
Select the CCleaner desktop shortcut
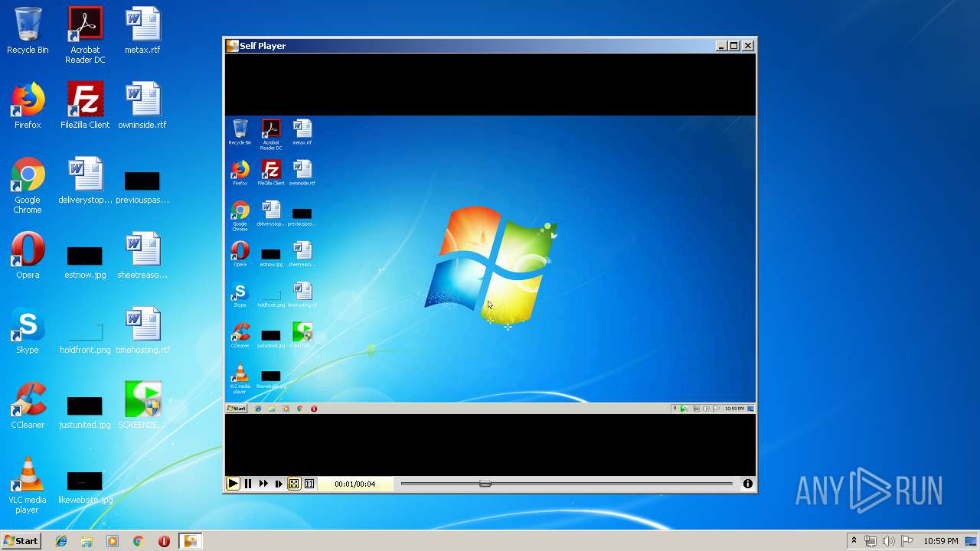click(28, 406)
